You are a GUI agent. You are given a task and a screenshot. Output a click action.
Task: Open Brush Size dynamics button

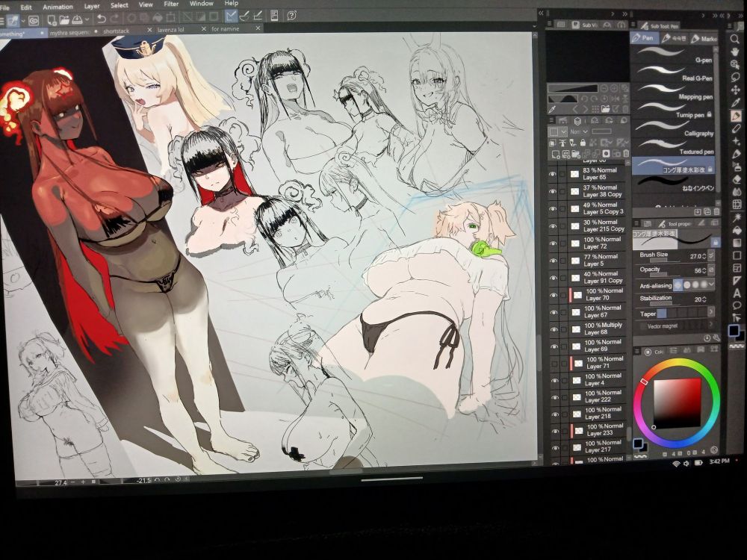(712, 255)
